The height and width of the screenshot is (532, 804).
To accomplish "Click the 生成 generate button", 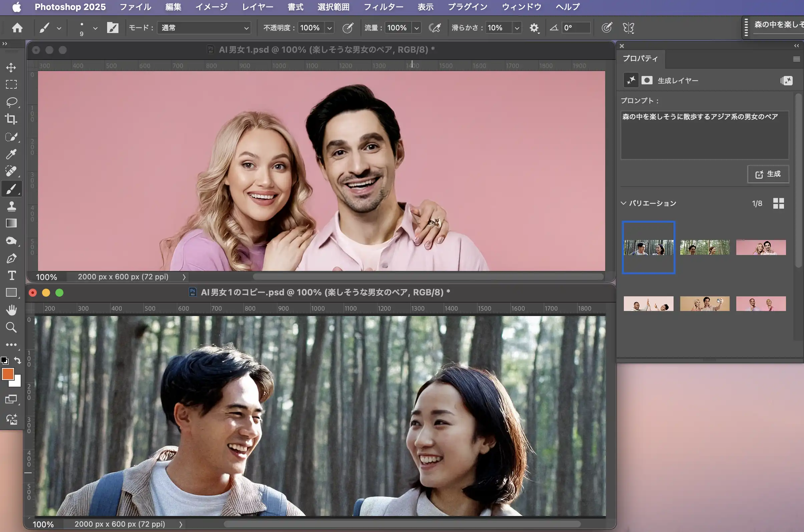I will click(x=768, y=174).
